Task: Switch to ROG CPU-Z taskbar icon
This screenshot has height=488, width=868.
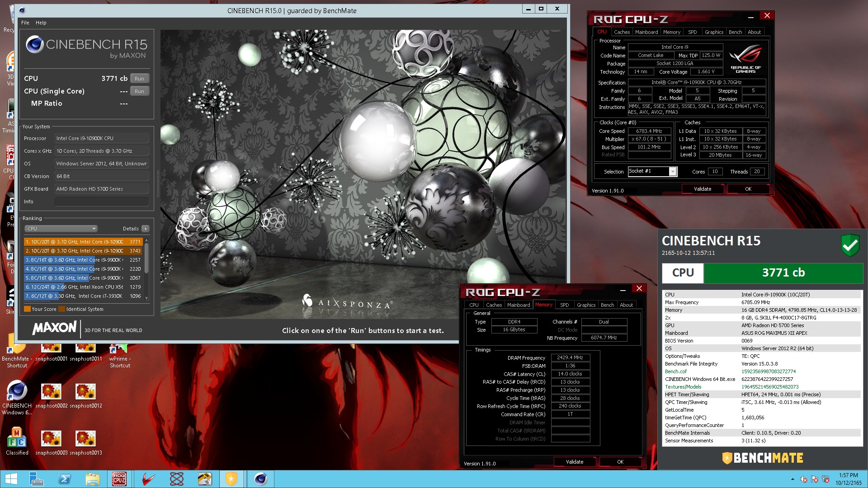Action: tap(119, 479)
